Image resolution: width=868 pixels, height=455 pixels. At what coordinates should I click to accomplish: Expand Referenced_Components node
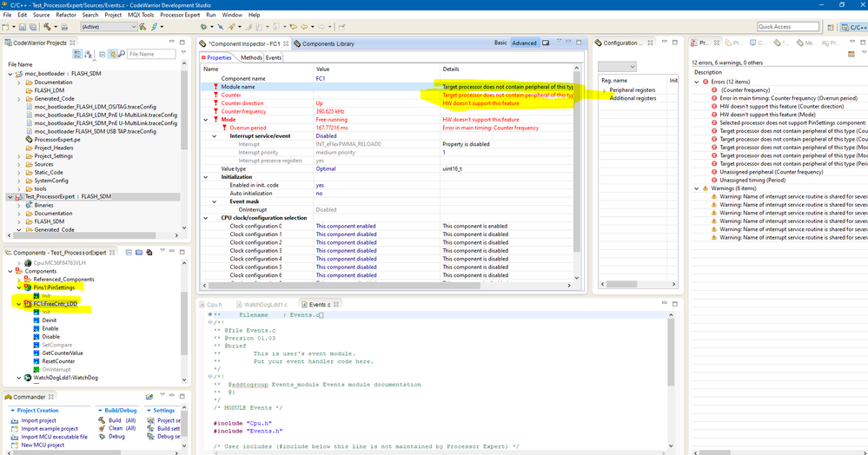pyautogui.click(x=19, y=279)
